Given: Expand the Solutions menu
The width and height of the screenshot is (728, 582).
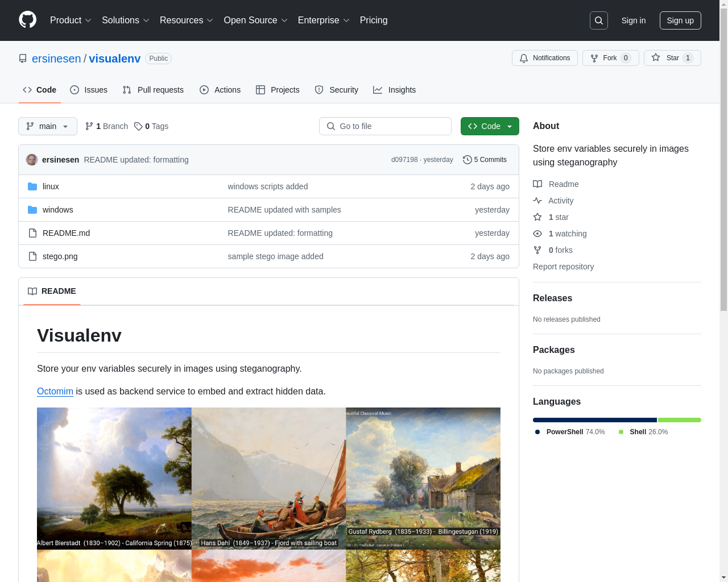Looking at the screenshot, I should click(x=126, y=20).
